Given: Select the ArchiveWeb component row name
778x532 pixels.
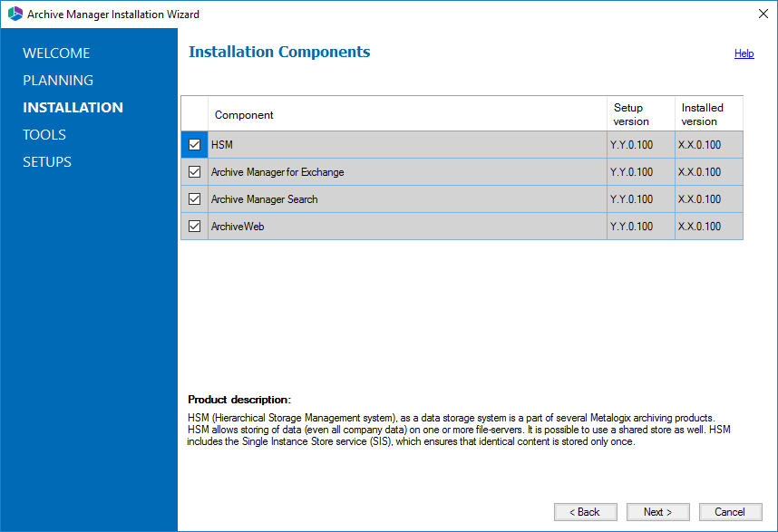Looking at the screenshot, I should pos(238,227).
